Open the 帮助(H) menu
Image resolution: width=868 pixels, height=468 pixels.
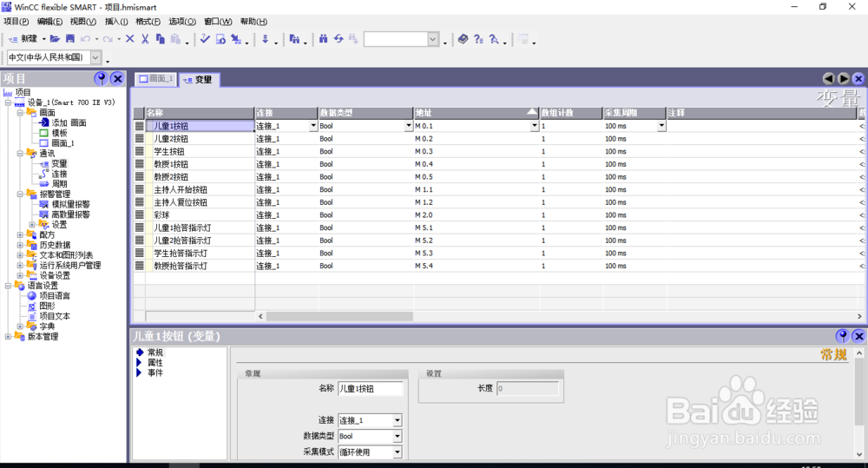(253, 22)
